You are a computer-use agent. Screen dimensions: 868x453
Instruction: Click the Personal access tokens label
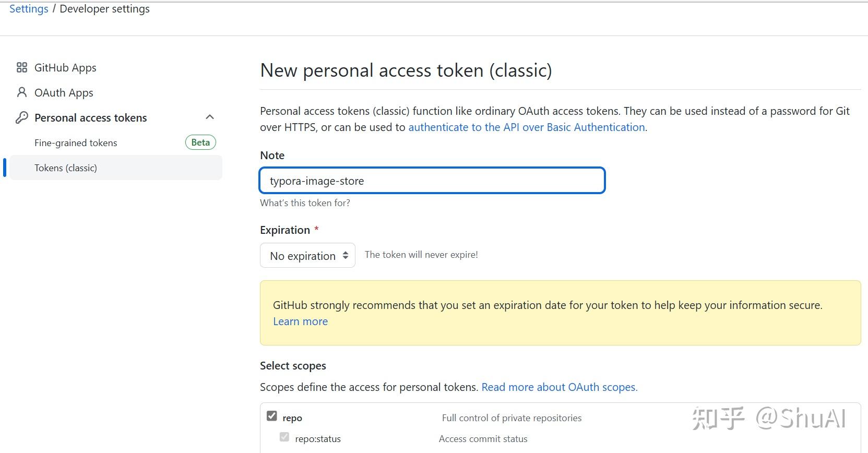91,118
